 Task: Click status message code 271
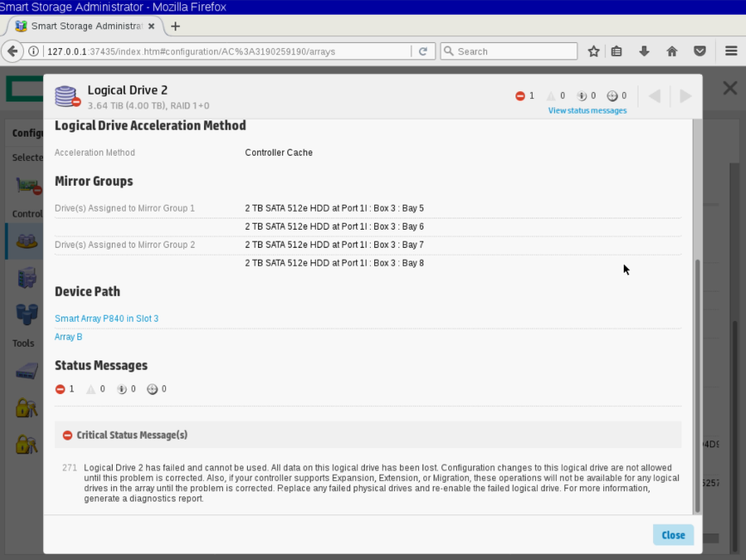pos(70,468)
